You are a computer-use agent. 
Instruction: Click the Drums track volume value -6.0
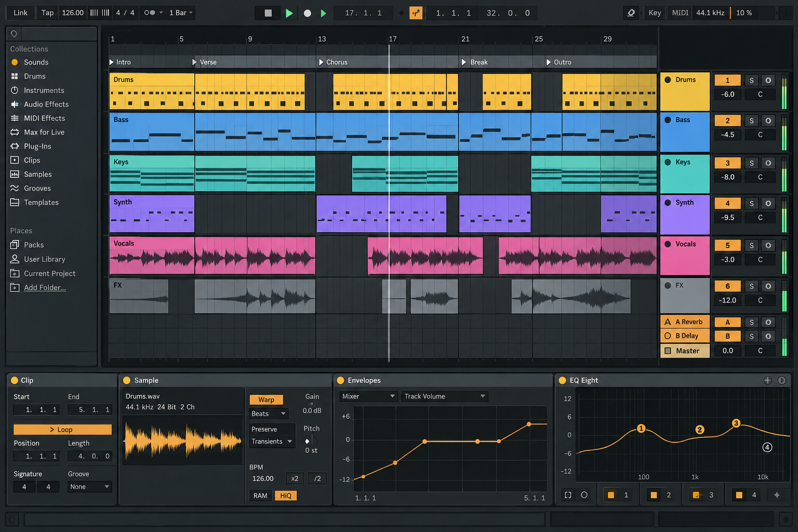[x=727, y=95]
